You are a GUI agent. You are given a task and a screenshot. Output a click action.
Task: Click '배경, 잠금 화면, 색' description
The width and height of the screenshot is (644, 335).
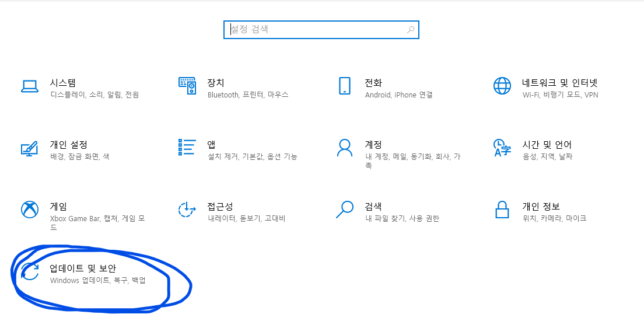pos(80,156)
